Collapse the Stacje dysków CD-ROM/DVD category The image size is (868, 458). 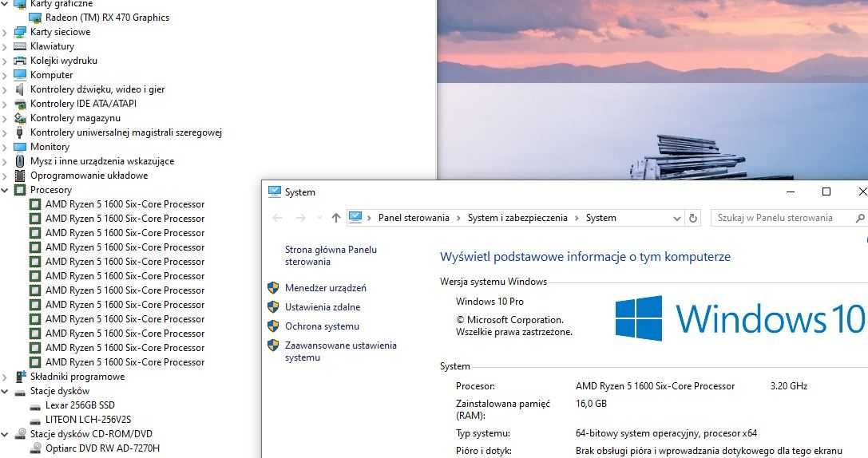click(5, 435)
